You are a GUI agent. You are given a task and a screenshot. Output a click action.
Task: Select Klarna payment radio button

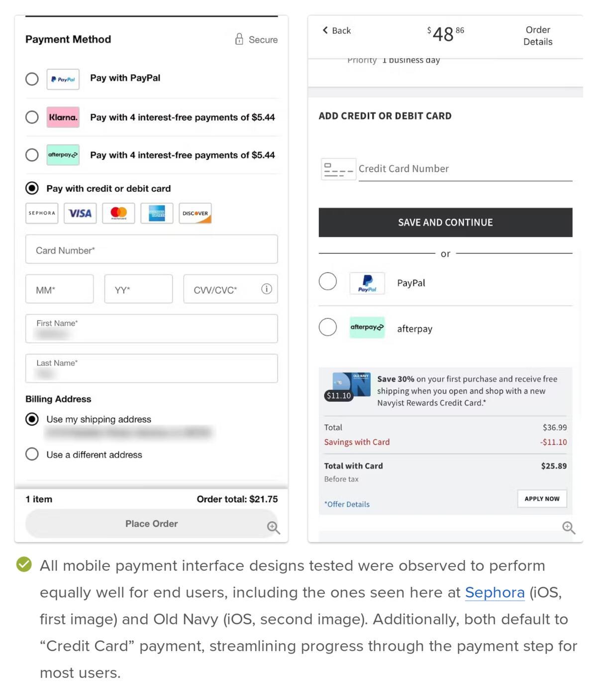coord(32,117)
